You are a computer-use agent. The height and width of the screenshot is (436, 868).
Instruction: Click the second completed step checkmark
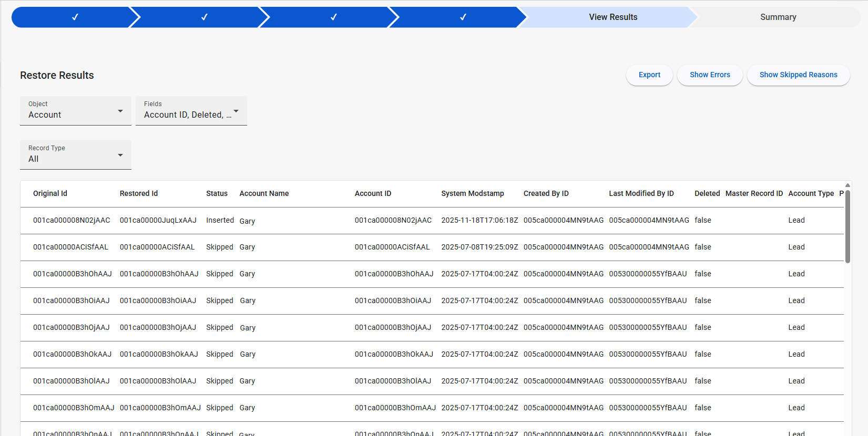[205, 17]
